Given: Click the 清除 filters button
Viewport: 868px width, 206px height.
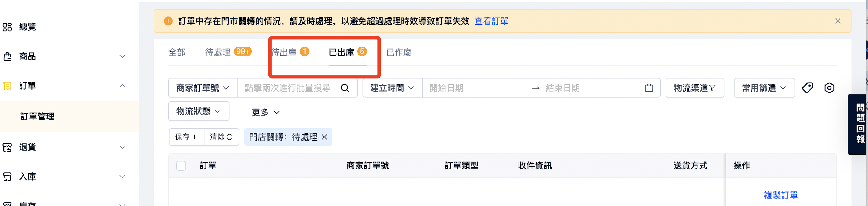Looking at the screenshot, I should coord(221,137).
